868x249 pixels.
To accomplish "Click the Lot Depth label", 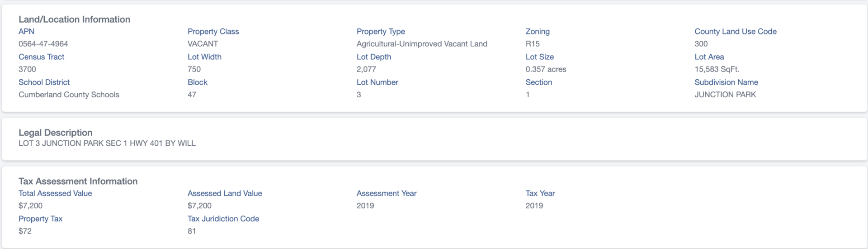I will pyautogui.click(x=374, y=57).
